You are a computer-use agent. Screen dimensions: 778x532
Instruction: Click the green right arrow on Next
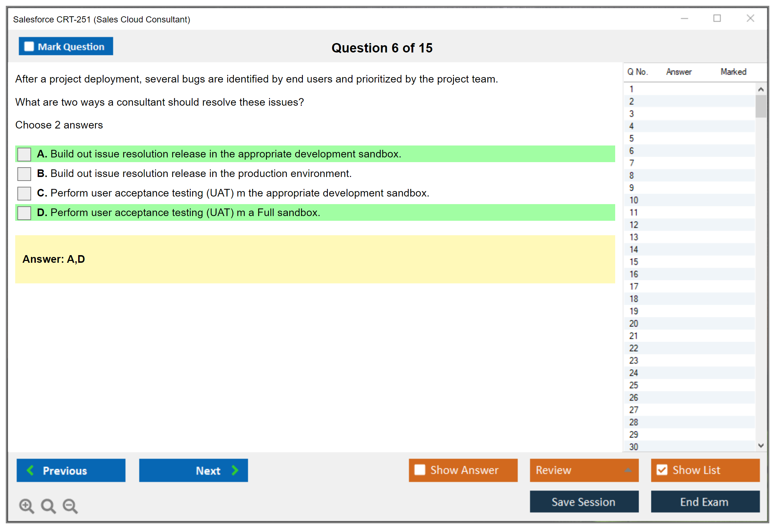click(x=235, y=470)
